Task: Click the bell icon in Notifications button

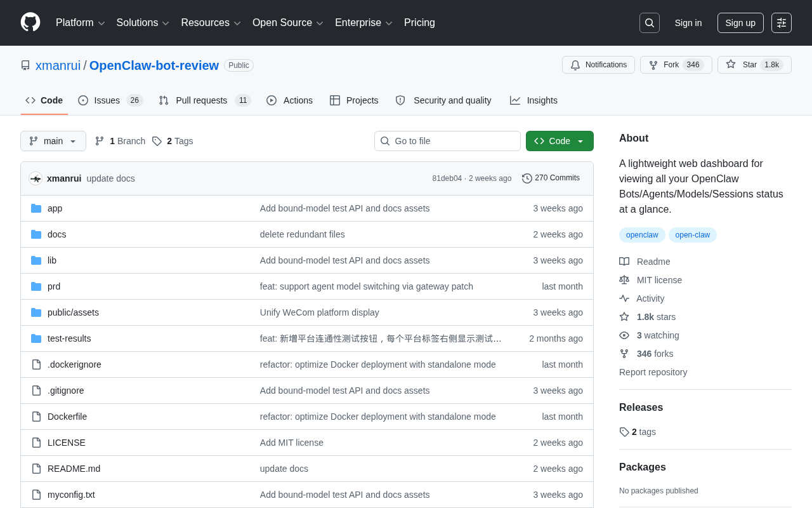Action: point(575,65)
